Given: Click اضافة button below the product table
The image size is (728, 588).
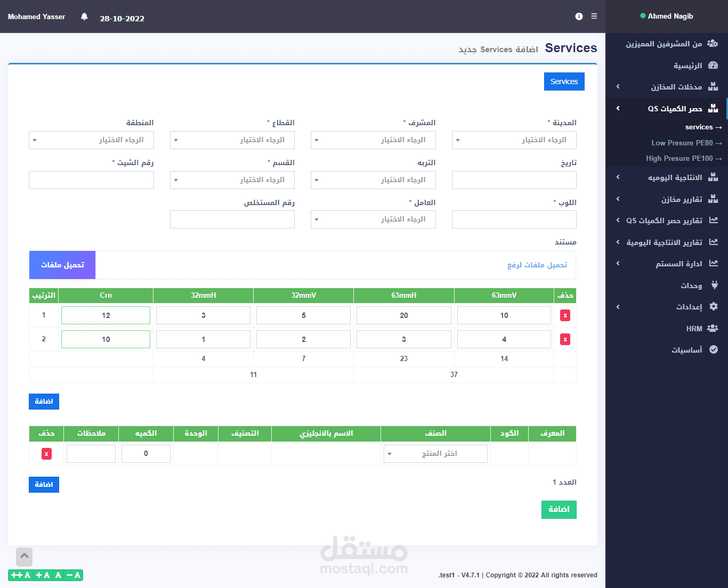Looking at the screenshot, I should pyautogui.click(x=44, y=485).
